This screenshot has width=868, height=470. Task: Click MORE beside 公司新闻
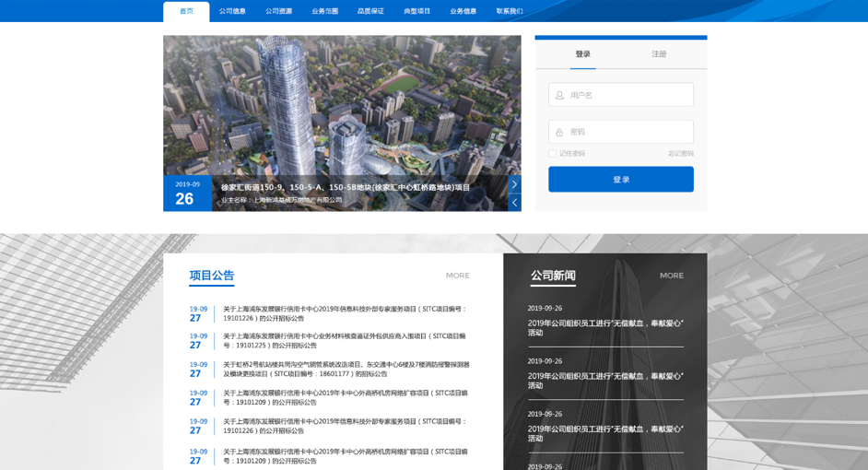point(671,276)
